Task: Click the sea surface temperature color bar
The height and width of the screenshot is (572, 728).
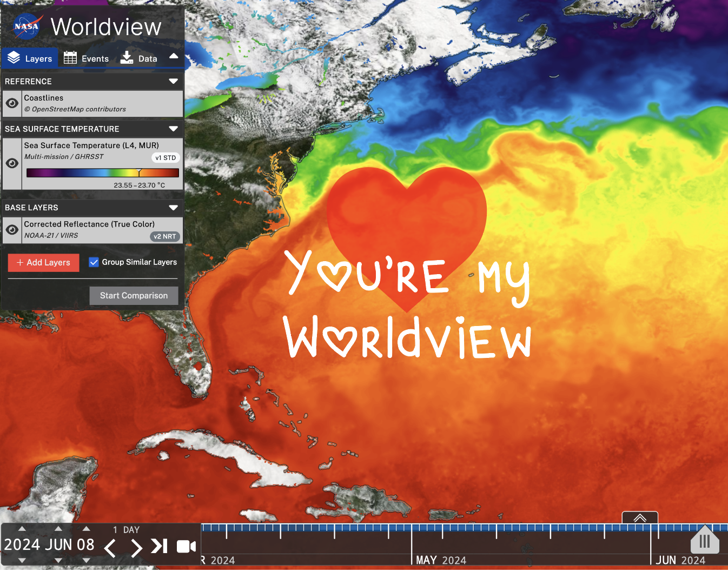Action: [x=103, y=173]
